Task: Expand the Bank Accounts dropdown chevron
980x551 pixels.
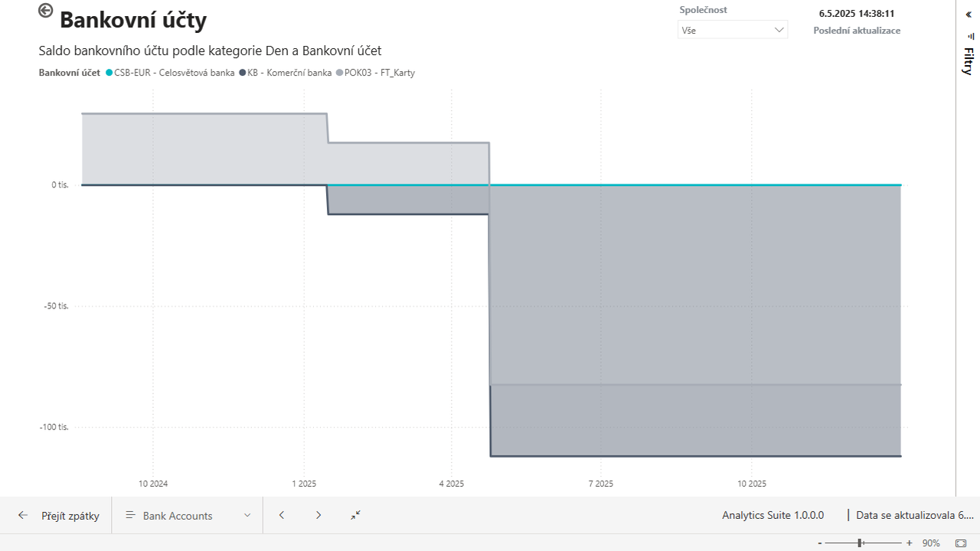Action: click(247, 516)
